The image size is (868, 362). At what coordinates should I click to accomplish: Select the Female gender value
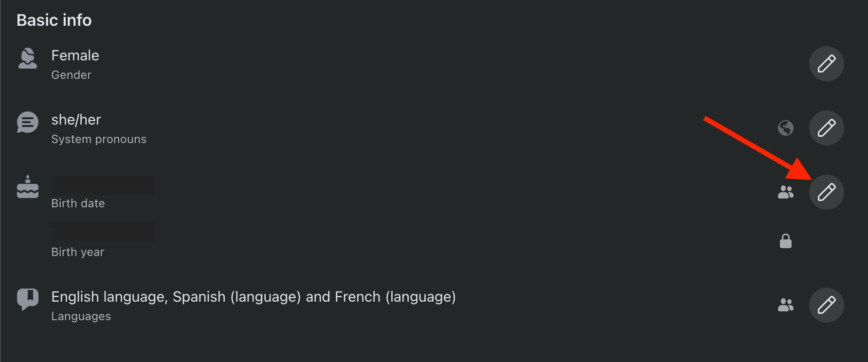tap(75, 55)
